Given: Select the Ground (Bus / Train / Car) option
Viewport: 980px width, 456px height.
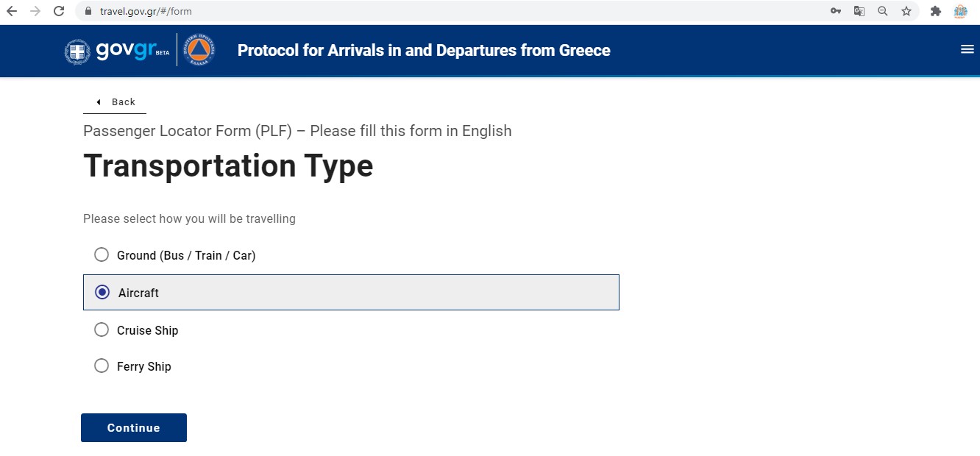Looking at the screenshot, I should (102, 255).
